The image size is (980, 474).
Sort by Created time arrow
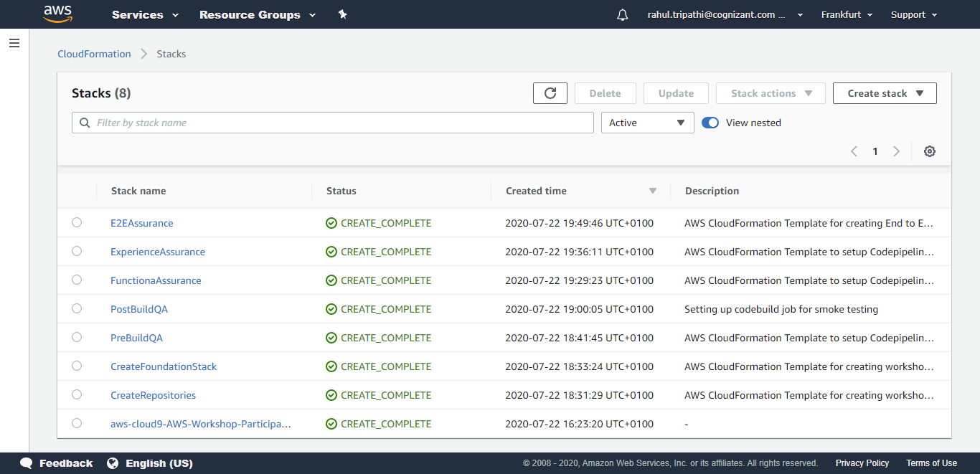(653, 191)
